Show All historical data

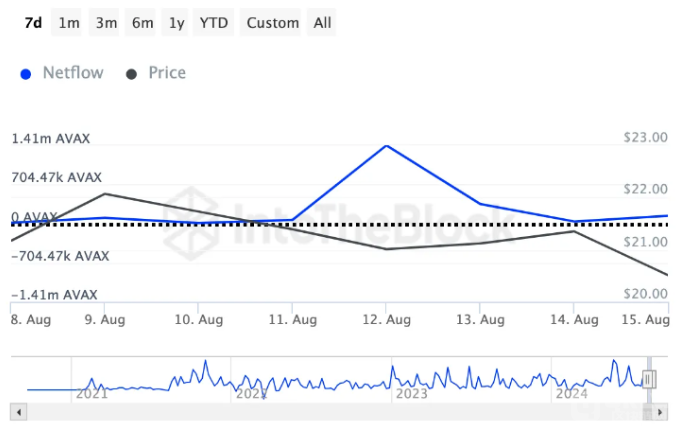pos(322,23)
